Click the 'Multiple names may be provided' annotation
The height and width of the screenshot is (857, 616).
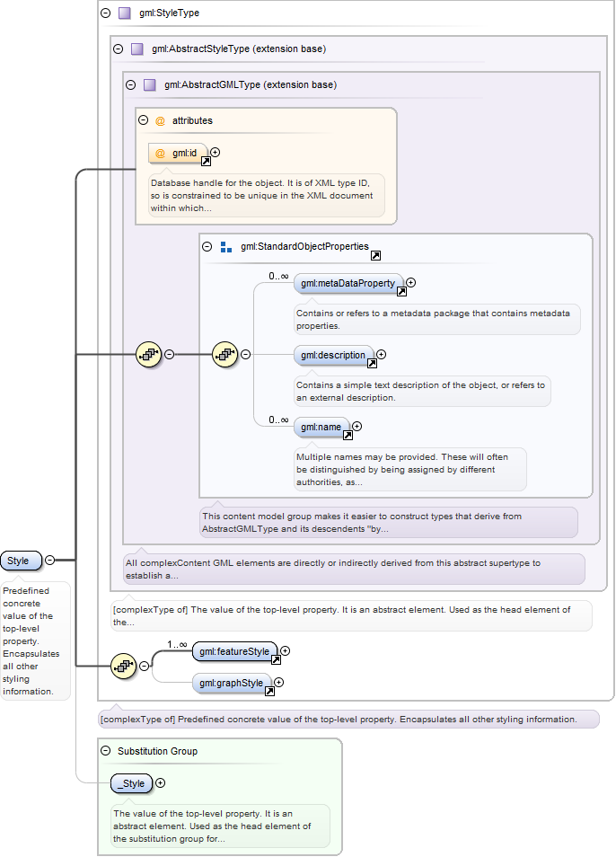coord(410,470)
